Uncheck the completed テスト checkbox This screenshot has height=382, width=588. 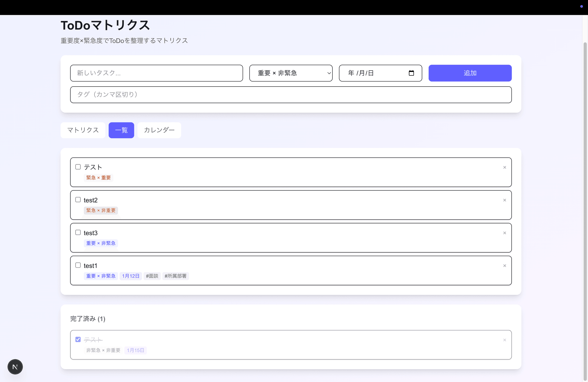78,340
